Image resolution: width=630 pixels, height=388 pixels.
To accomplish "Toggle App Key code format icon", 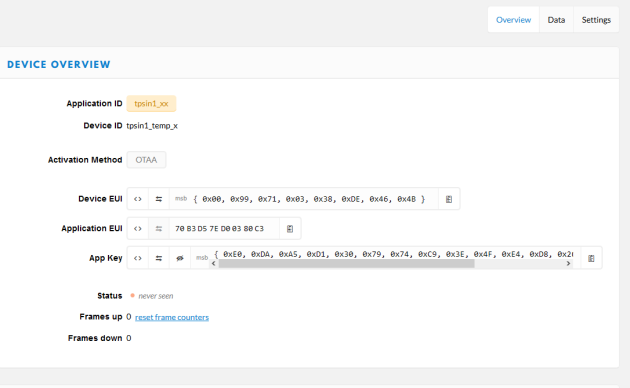I will click(138, 258).
